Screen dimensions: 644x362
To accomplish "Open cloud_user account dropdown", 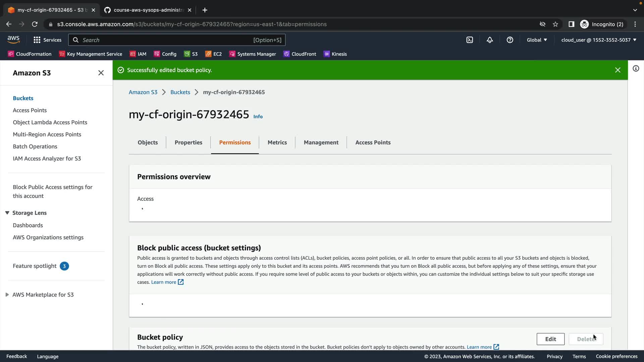I will coord(599,40).
